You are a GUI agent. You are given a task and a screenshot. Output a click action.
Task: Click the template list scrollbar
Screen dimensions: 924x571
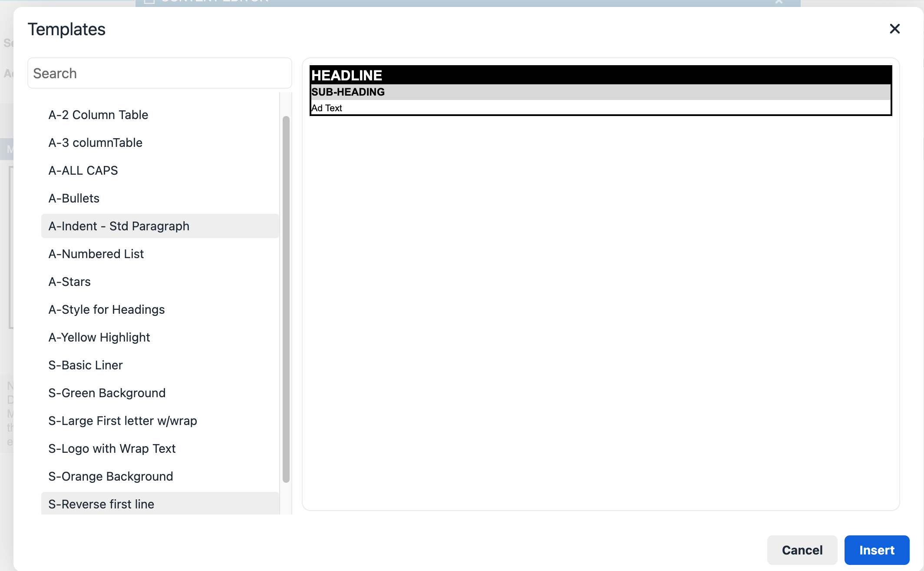pyautogui.click(x=286, y=299)
